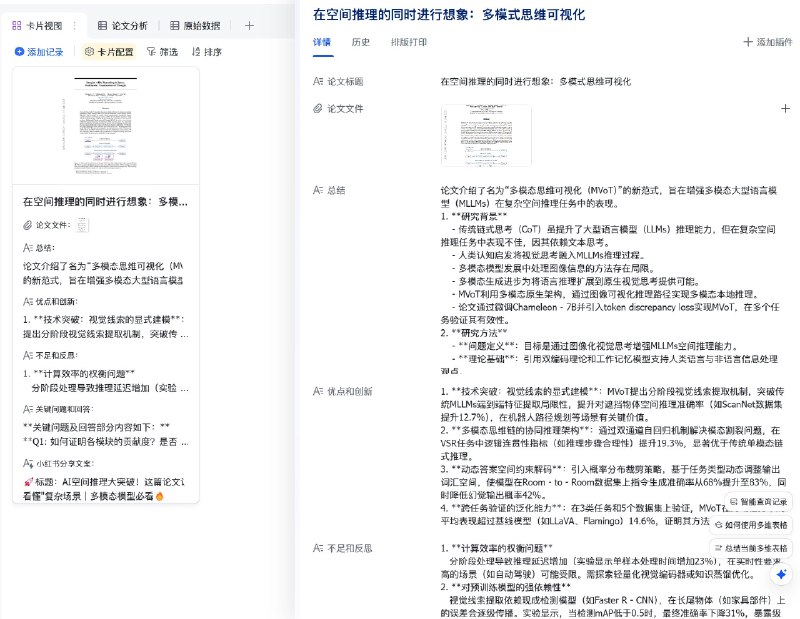The image size is (800, 619).
Task: Click the 总结 field label
Action: [x=329, y=190]
